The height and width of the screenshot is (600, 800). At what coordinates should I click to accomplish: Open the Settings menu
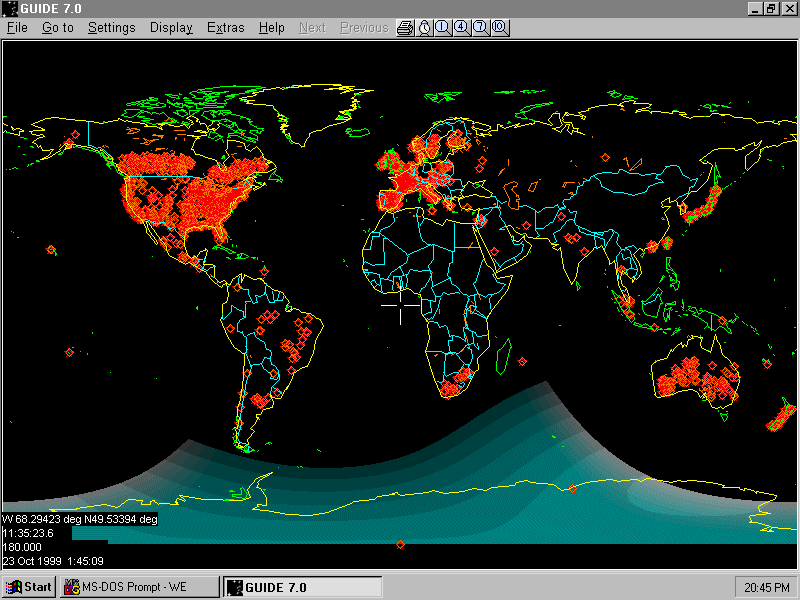(x=111, y=28)
